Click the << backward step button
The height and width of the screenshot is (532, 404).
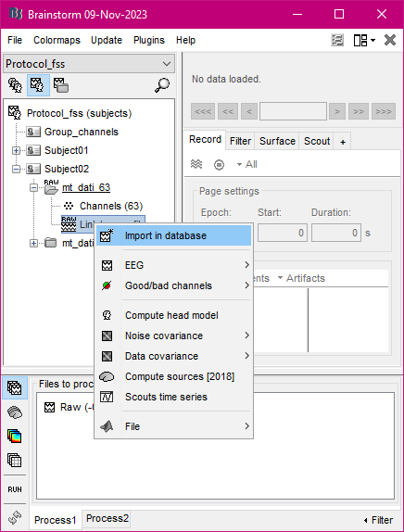point(228,111)
